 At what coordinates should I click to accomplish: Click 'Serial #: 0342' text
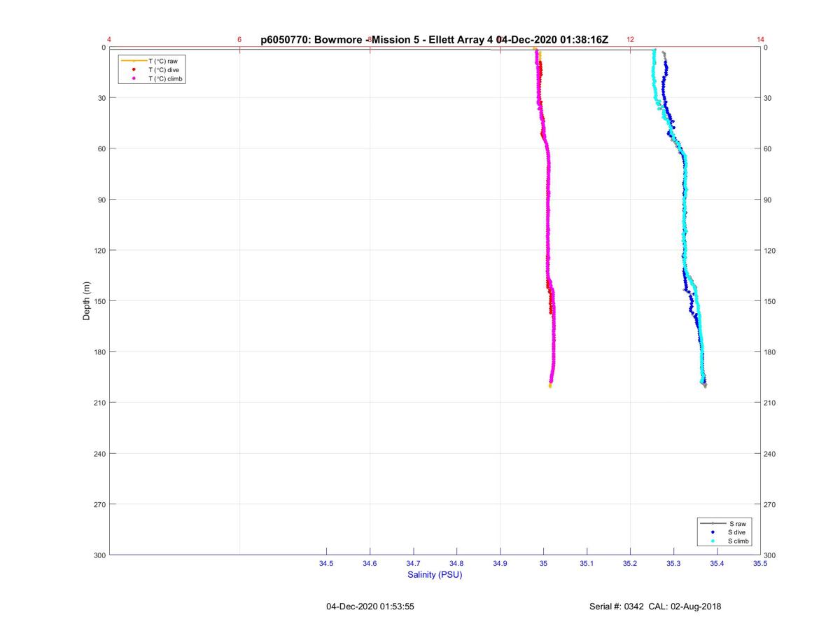pyautogui.click(x=616, y=606)
